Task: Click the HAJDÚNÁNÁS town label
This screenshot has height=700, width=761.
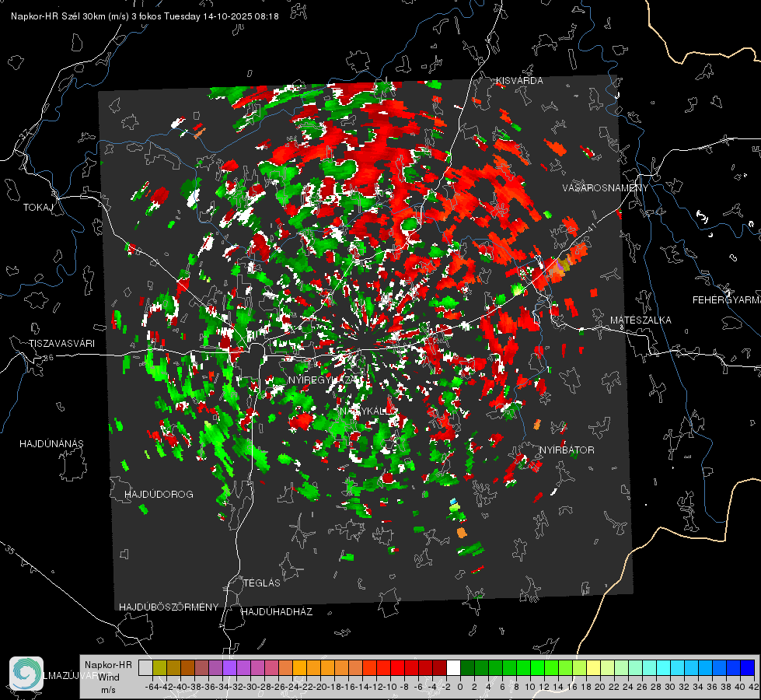Action: [x=51, y=443]
